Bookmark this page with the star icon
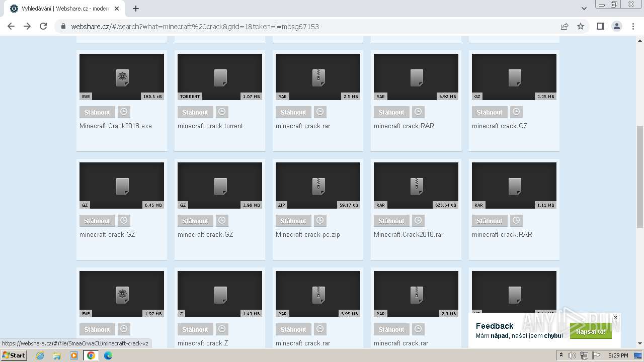The height and width of the screenshot is (362, 644). (x=581, y=26)
